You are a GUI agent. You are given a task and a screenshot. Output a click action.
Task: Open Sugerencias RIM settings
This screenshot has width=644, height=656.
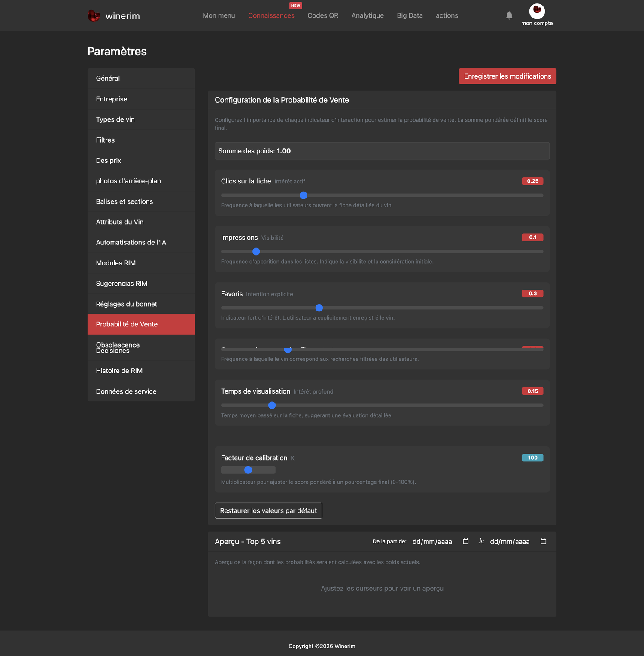[141, 284]
